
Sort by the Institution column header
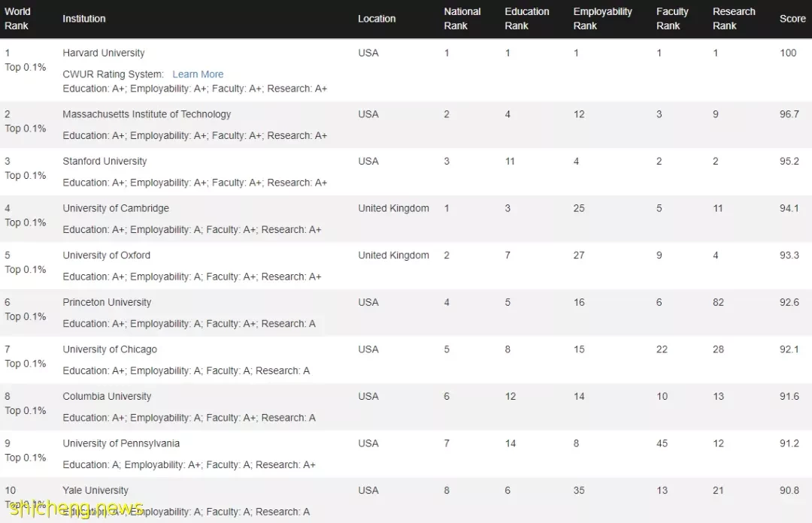pos(84,19)
